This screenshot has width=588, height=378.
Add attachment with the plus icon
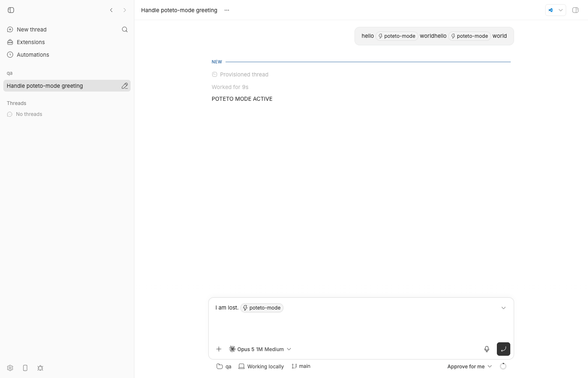[219, 349]
